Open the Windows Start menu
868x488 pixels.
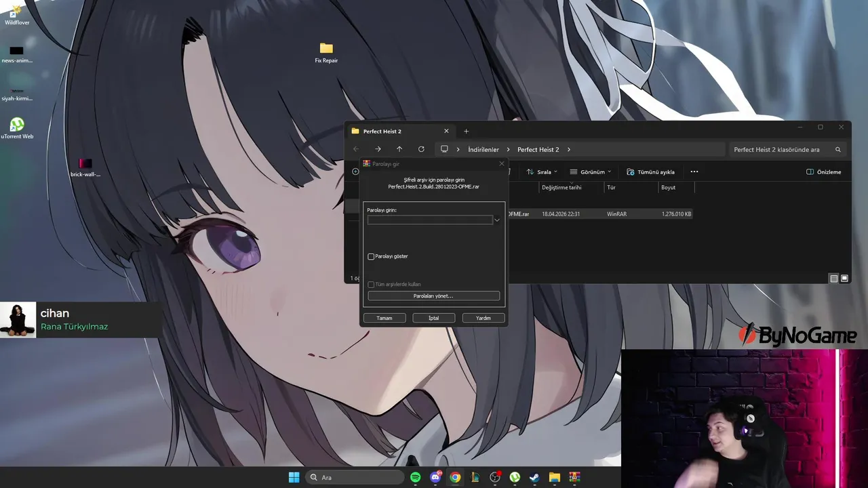pyautogui.click(x=294, y=477)
